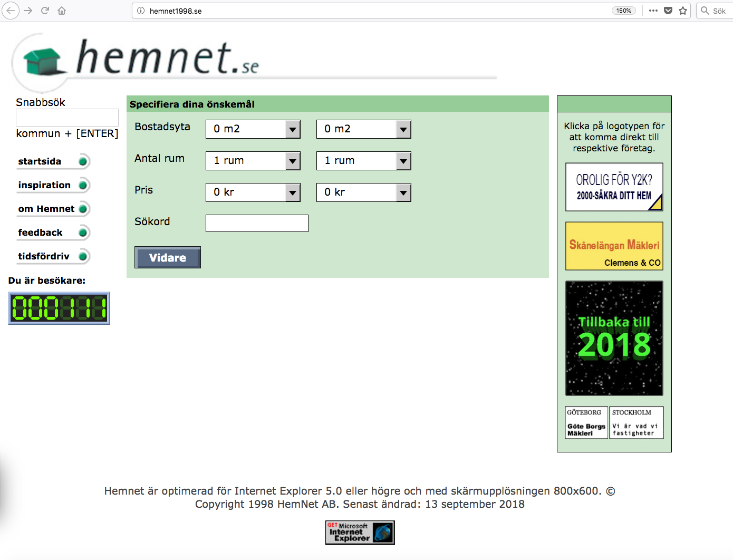Click the Get Internet Explorer badge
The height and width of the screenshot is (560, 733).
click(x=360, y=532)
